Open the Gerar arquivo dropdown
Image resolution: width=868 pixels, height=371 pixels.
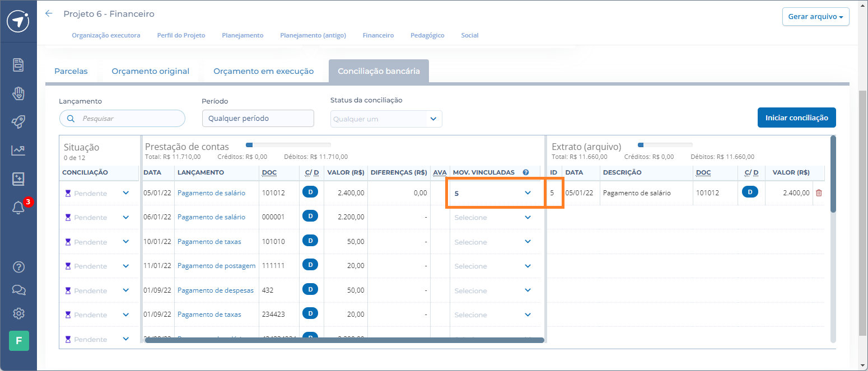pos(815,17)
